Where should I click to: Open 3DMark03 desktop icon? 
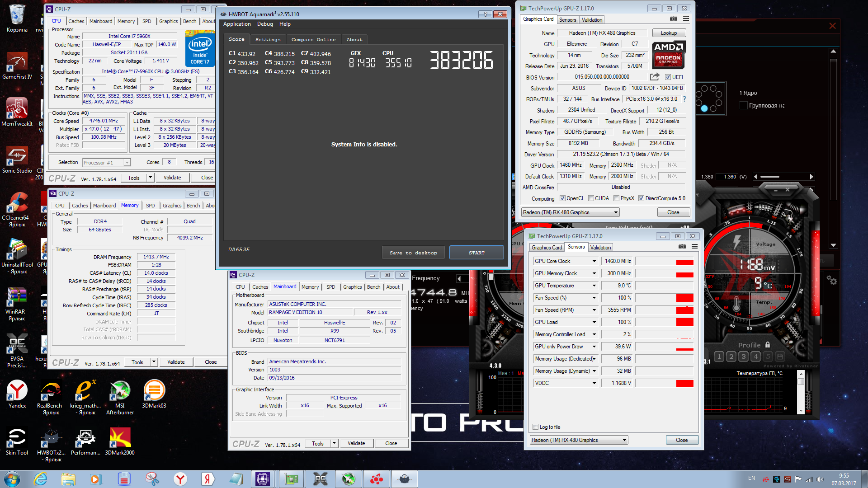click(x=154, y=393)
